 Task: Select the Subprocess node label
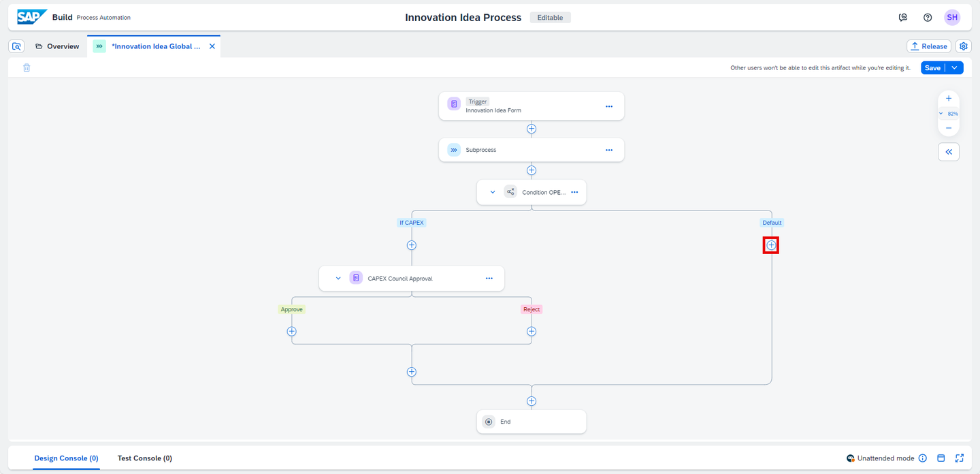(481, 150)
